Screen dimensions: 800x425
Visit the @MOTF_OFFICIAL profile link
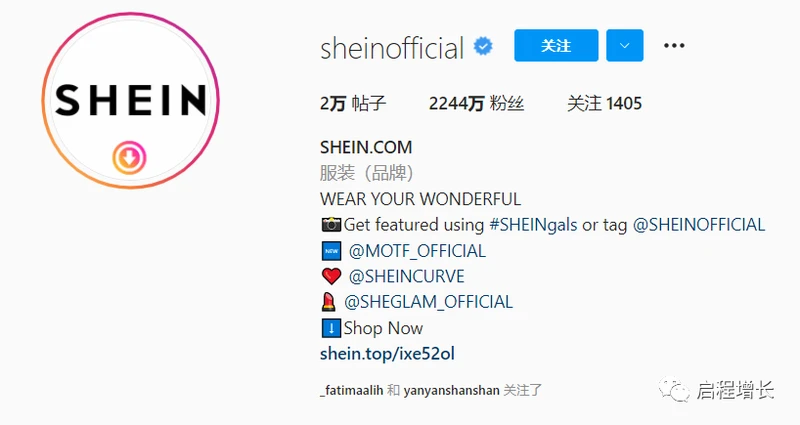pos(417,251)
